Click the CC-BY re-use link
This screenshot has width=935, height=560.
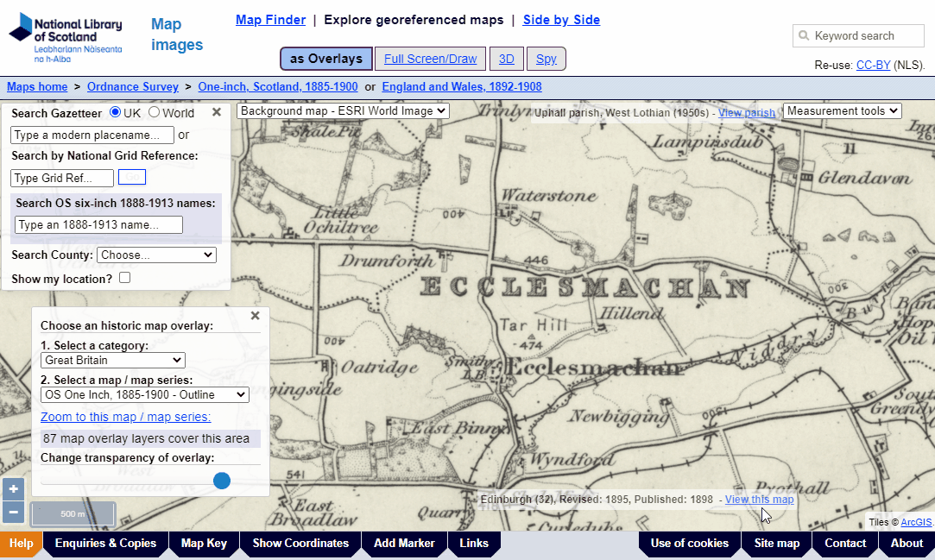pos(873,65)
